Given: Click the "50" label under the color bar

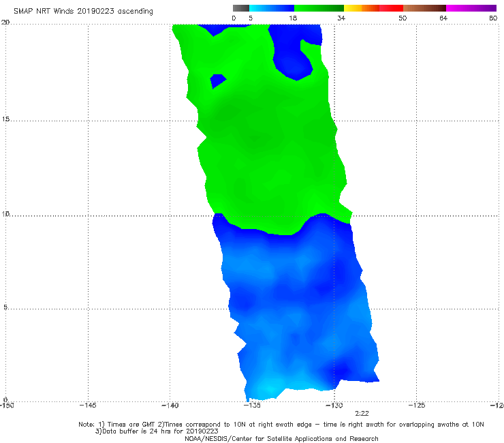Looking at the screenshot, I should (x=403, y=18).
